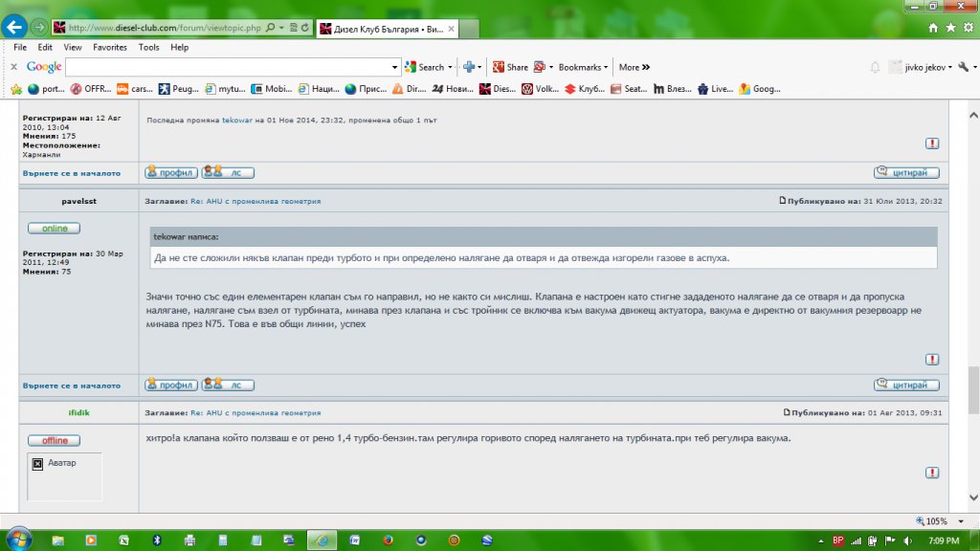Open the Volk... Volkswagen bookmark

[539, 89]
